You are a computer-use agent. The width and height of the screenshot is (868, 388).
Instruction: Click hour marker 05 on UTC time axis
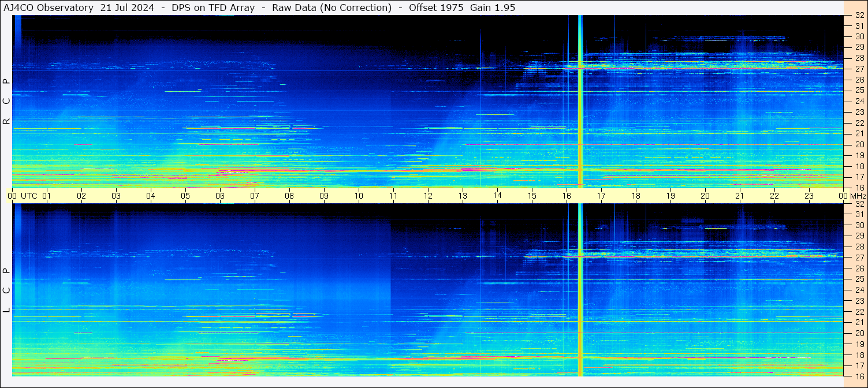click(185, 196)
